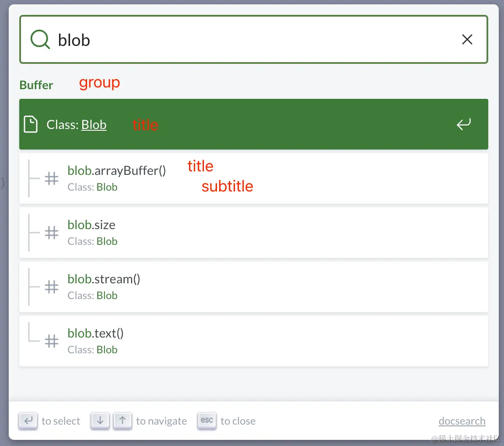Open the docsearch link in the footer
This screenshot has width=504, height=446.
(462, 421)
